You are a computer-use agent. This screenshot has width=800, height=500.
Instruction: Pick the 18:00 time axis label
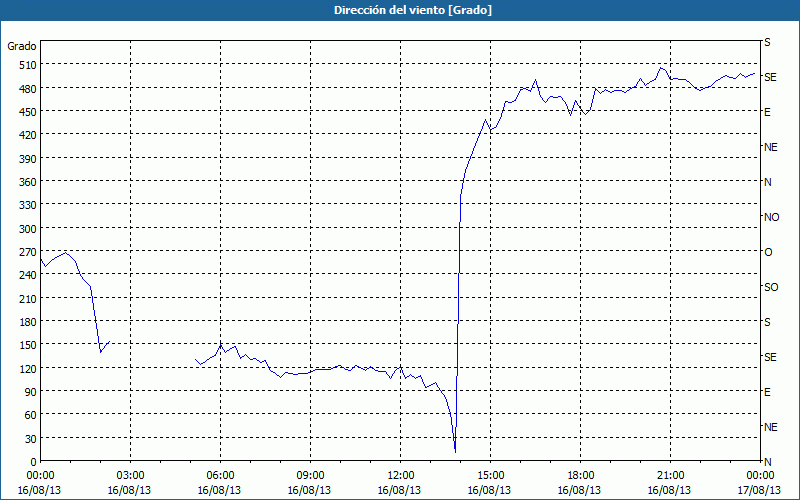click(x=580, y=476)
